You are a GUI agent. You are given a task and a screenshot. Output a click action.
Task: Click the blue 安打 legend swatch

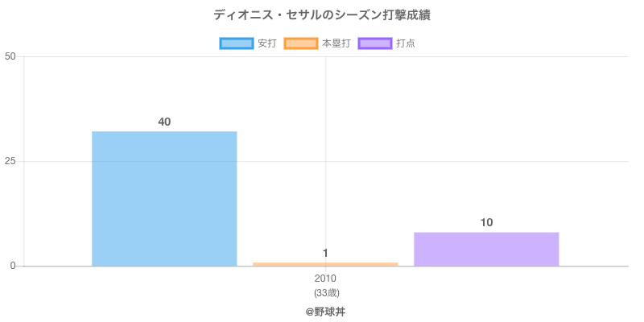point(237,43)
